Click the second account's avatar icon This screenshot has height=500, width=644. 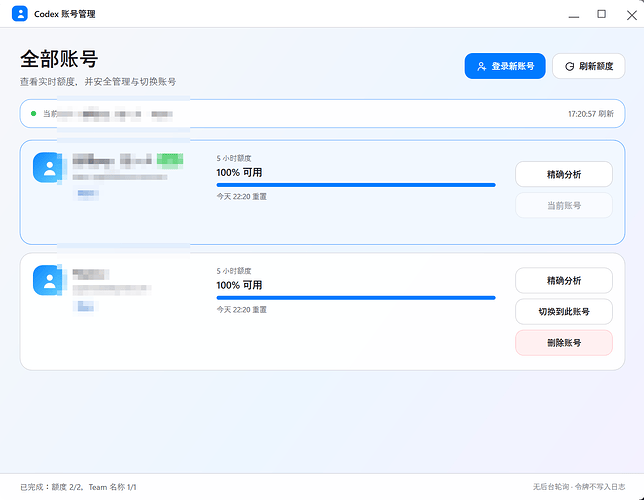coord(48,280)
